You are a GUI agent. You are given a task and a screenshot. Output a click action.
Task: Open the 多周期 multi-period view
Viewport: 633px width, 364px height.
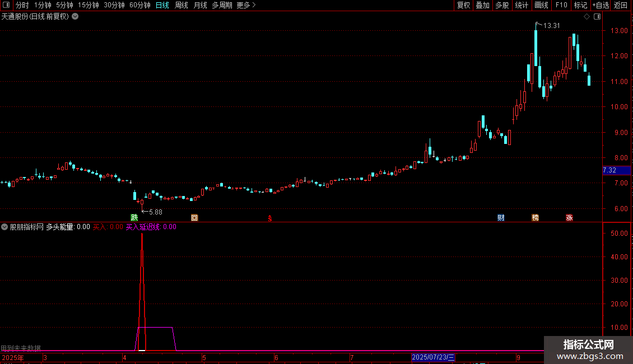pyautogui.click(x=222, y=5)
